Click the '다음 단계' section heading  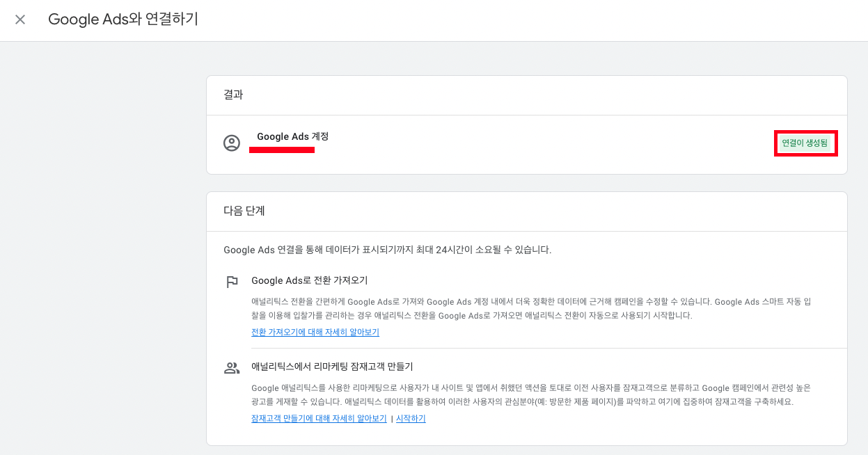[x=244, y=211]
